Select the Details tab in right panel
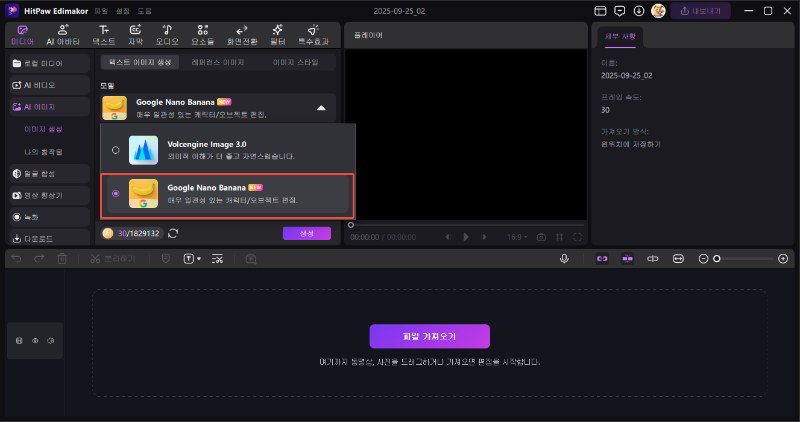The width and height of the screenshot is (800, 422). [x=620, y=37]
